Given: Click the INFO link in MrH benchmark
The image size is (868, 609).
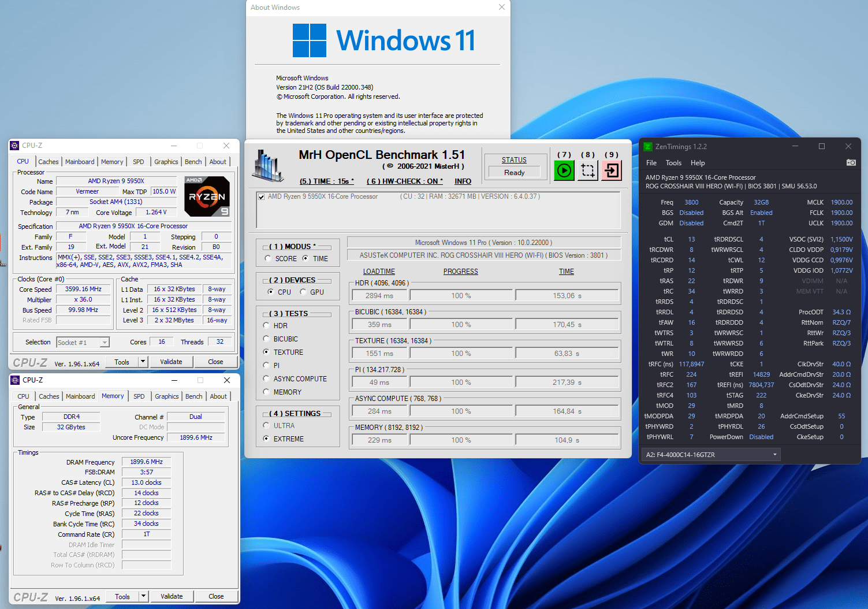Looking at the screenshot, I should (x=463, y=181).
